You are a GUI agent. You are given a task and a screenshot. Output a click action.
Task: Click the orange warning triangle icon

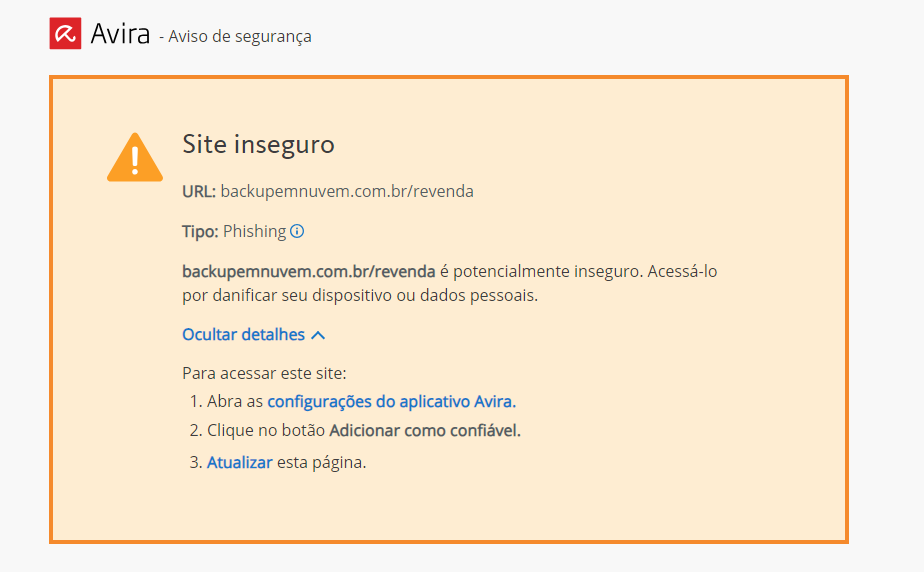(135, 157)
